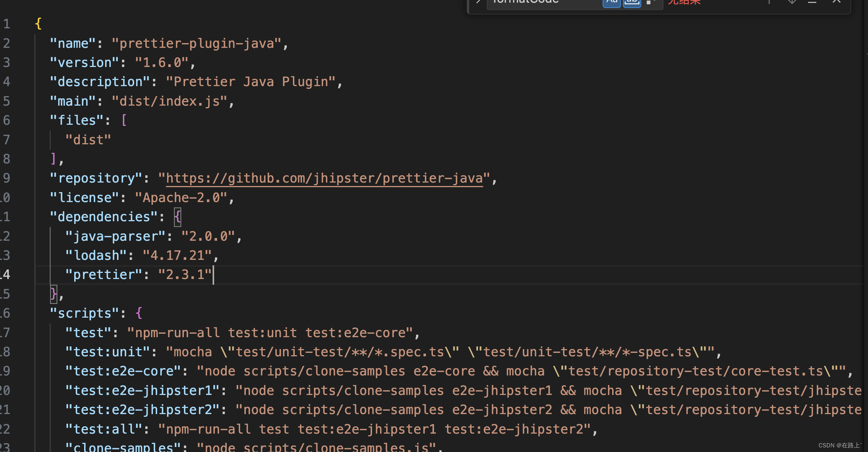Toggle find in selection icon
The width and height of the screenshot is (868, 452).
(x=812, y=2)
